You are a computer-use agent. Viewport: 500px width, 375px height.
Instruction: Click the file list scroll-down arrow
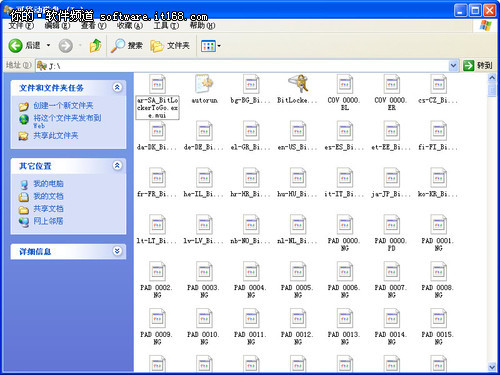(492, 367)
